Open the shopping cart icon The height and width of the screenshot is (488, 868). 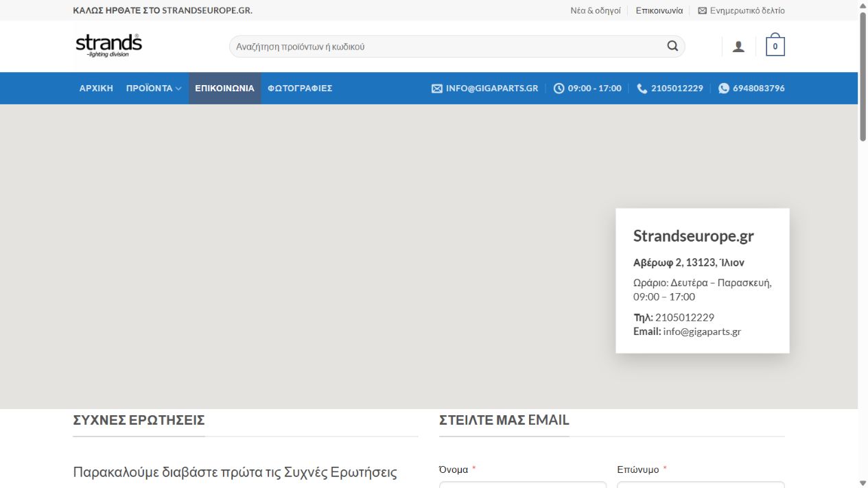[775, 45]
